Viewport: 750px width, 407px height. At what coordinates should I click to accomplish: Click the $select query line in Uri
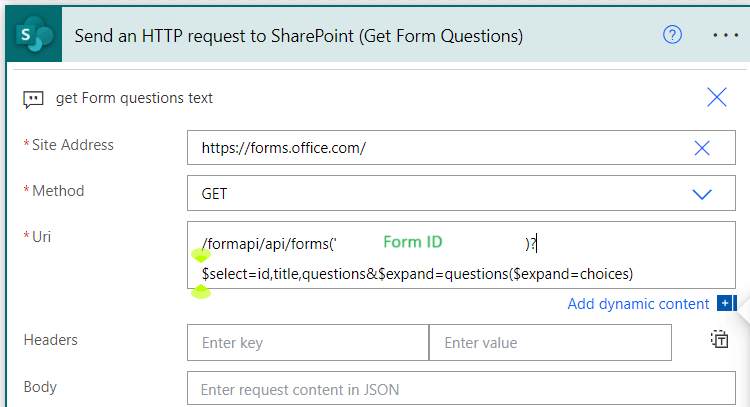point(418,274)
